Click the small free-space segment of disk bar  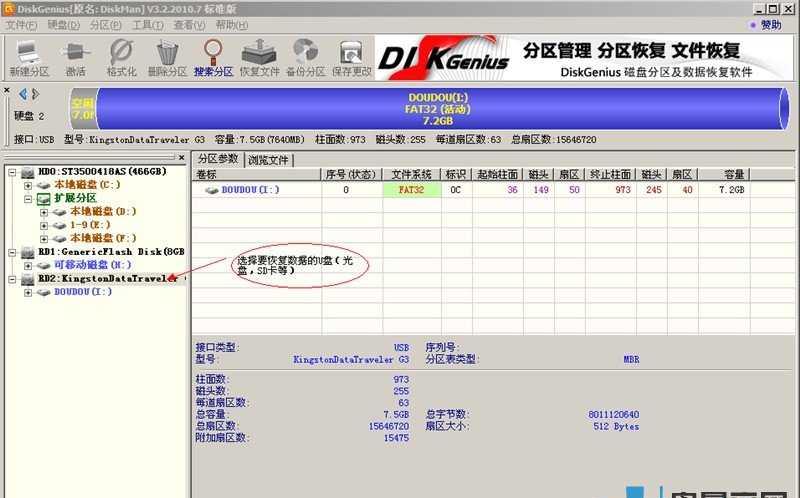(x=82, y=109)
